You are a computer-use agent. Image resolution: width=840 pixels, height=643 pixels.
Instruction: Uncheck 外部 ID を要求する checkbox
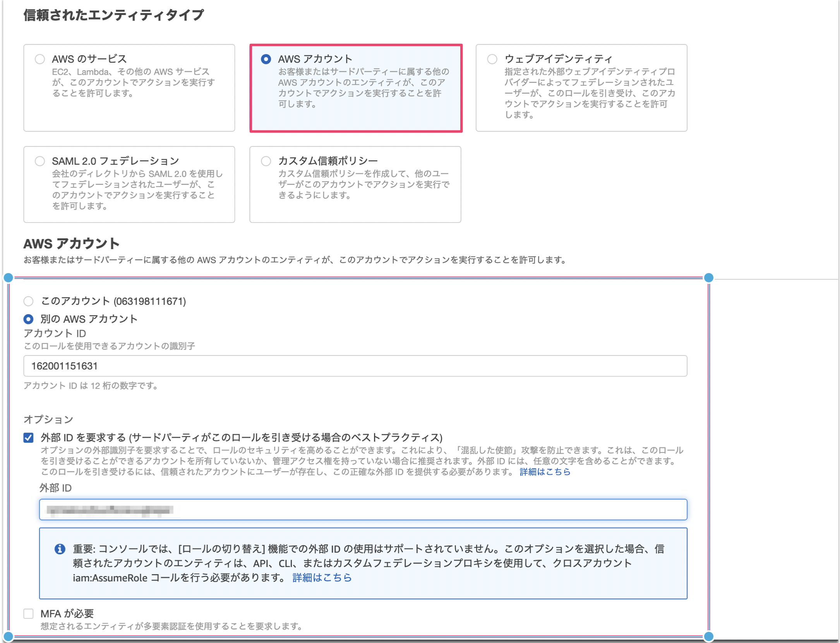(29, 438)
